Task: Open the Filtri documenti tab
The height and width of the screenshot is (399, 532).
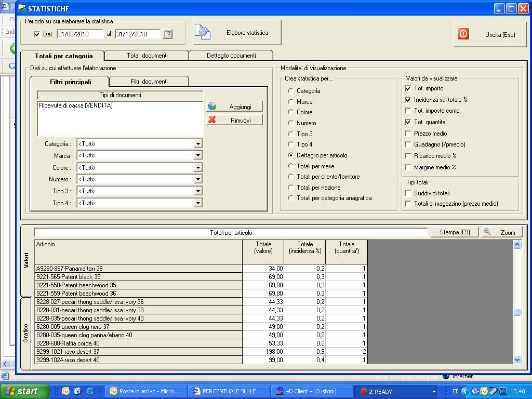Action: click(x=149, y=82)
